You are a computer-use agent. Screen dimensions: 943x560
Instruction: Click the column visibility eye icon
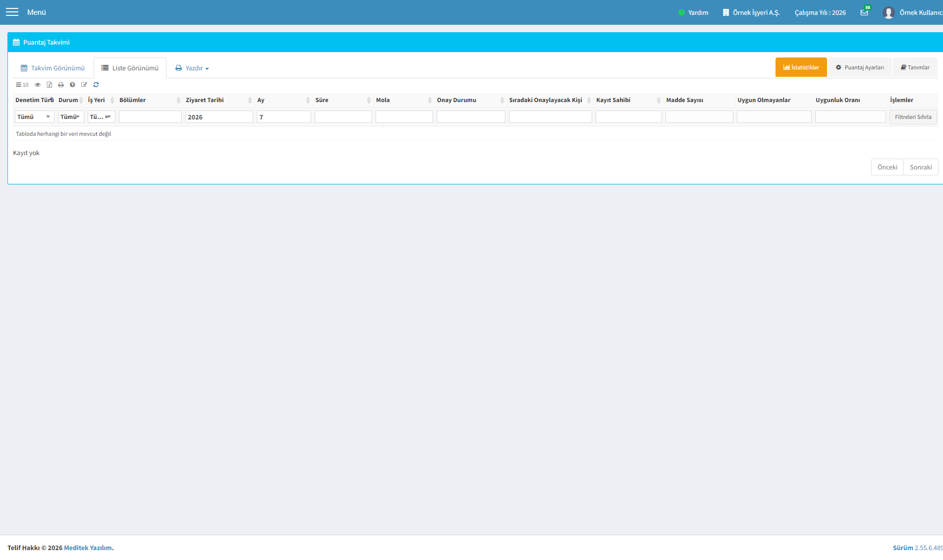(x=38, y=85)
